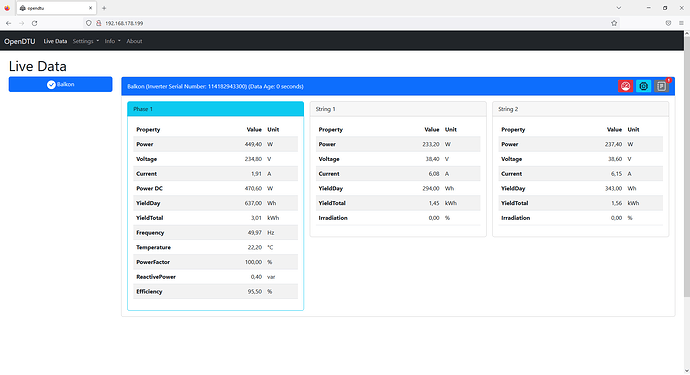Select String 1 YieldTotal value 1,45
This screenshot has width=690, height=375.
coord(433,203)
